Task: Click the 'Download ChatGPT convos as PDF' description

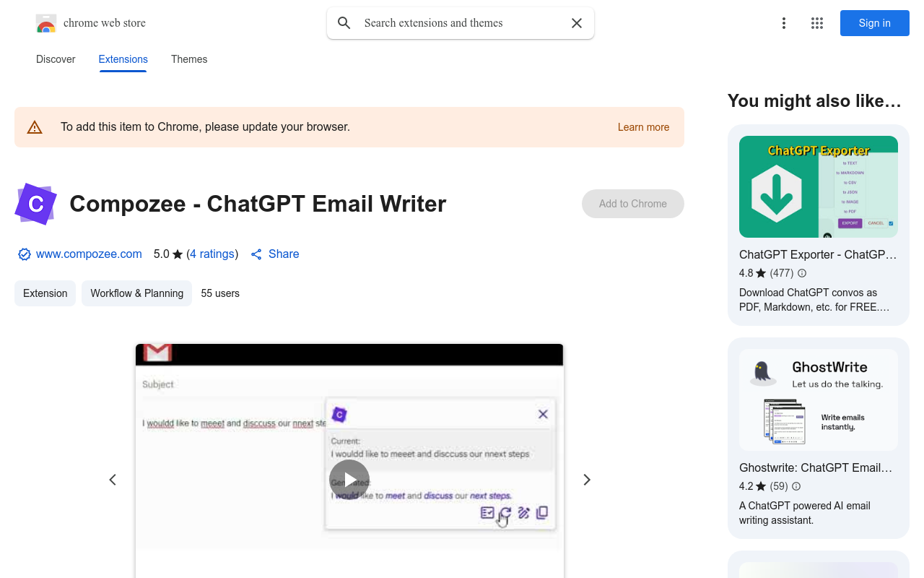Action: (x=814, y=300)
